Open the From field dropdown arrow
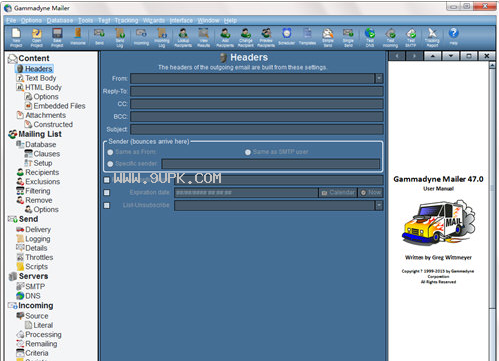 point(379,78)
